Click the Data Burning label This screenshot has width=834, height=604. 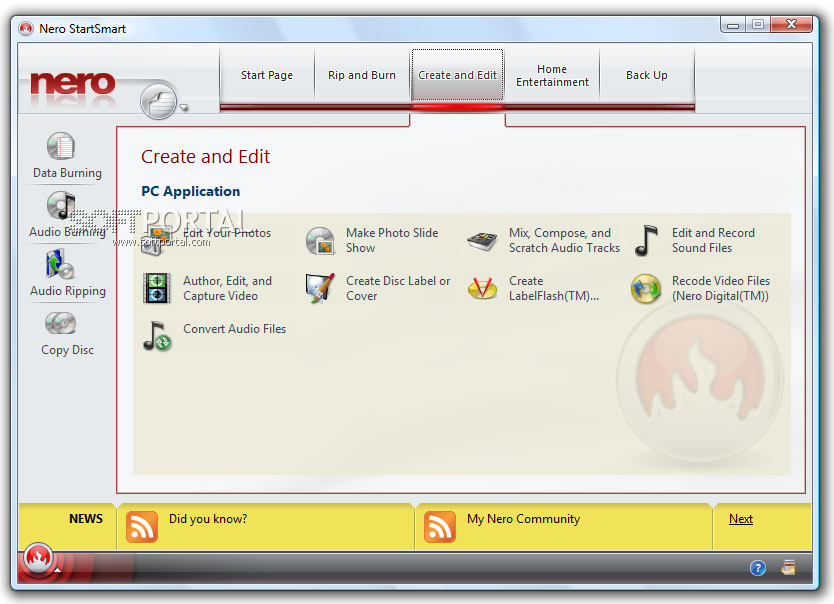click(67, 173)
